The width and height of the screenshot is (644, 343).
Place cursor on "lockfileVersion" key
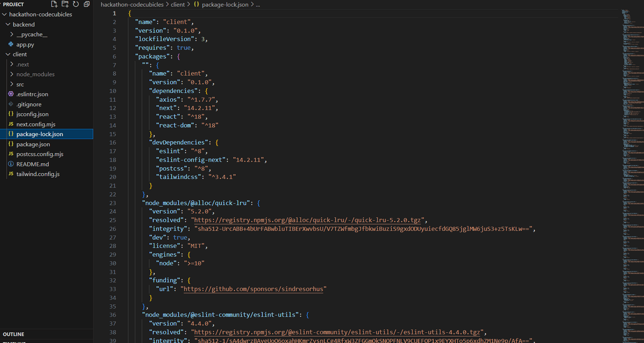165,39
